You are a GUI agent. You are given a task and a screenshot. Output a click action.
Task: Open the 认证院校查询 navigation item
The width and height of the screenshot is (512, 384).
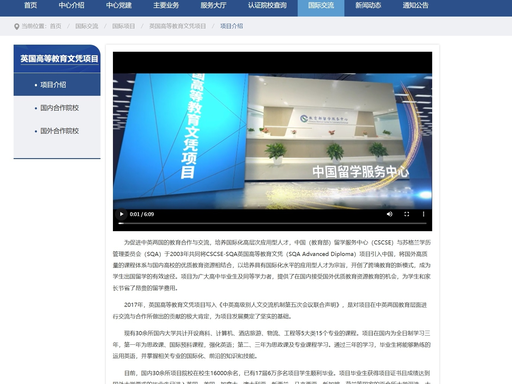point(267,6)
